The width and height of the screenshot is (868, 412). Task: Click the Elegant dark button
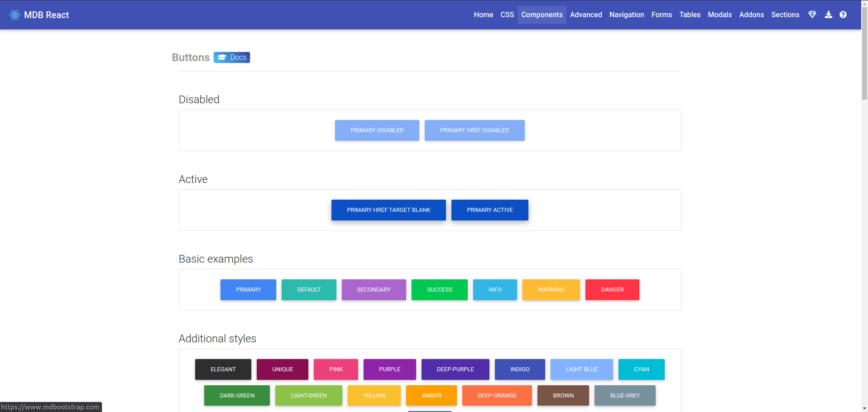(x=223, y=369)
